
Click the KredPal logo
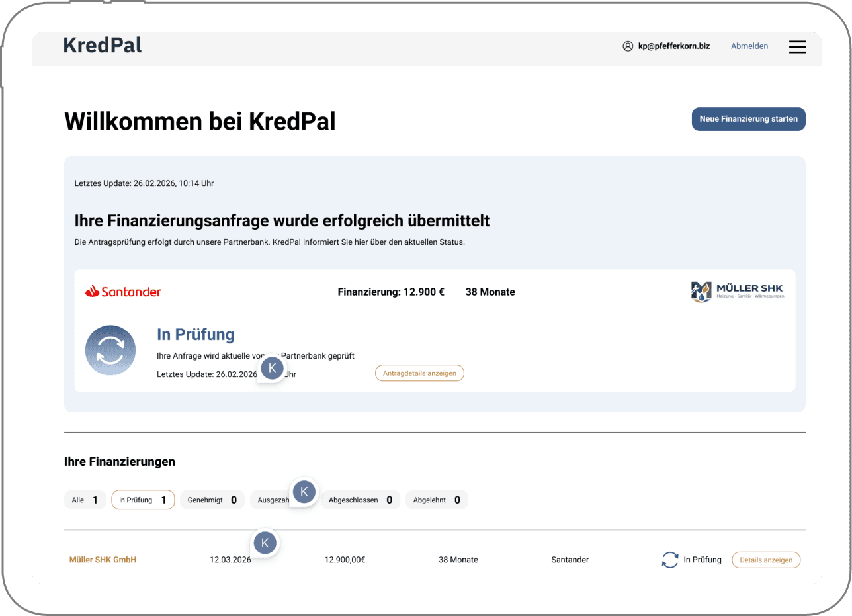(102, 45)
